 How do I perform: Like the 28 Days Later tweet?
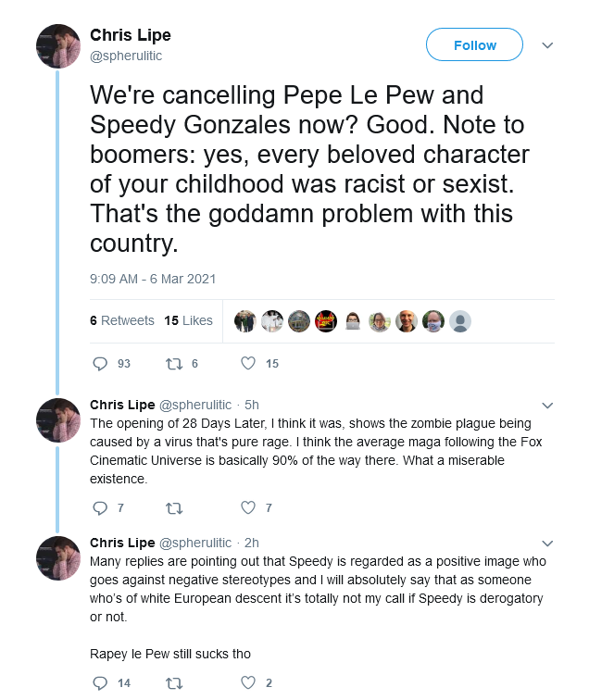[x=248, y=507]
